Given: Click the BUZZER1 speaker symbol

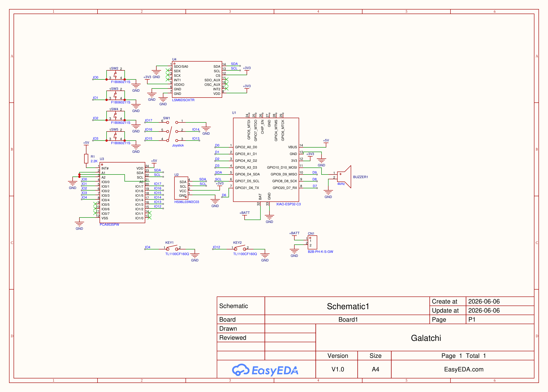Looking at the screenshot, I should pos(344,177).
